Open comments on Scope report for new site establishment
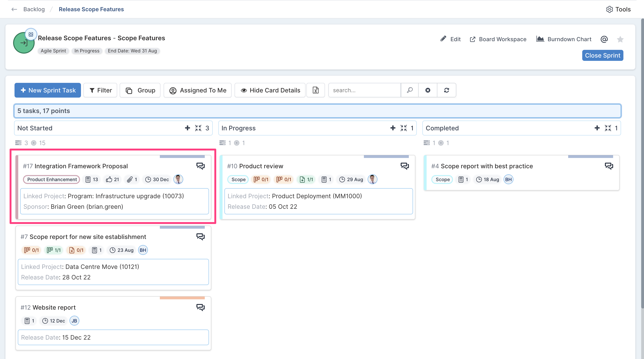The height and width of the screenshot is (359, 644). (x=201, y=237)
